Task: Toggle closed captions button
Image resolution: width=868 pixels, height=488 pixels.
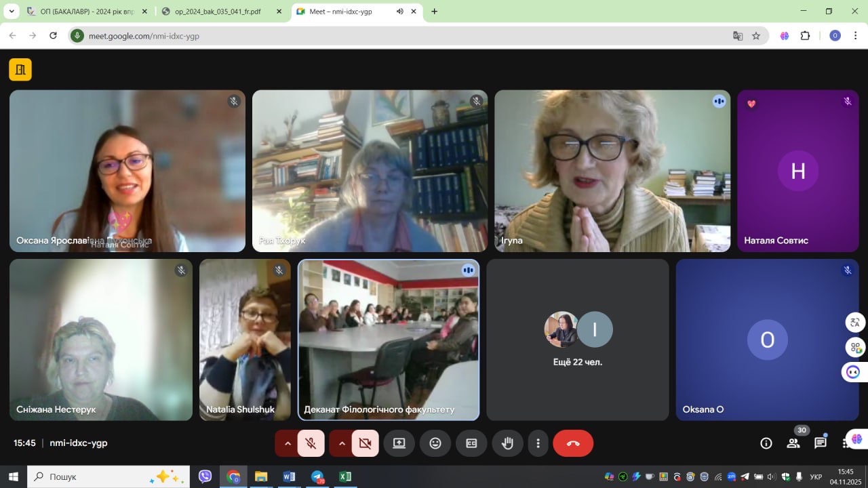Action: tap(471, 443)
